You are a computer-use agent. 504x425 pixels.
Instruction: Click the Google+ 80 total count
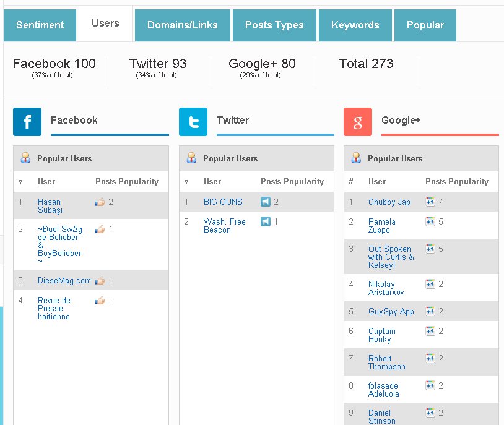click(262, 64)
